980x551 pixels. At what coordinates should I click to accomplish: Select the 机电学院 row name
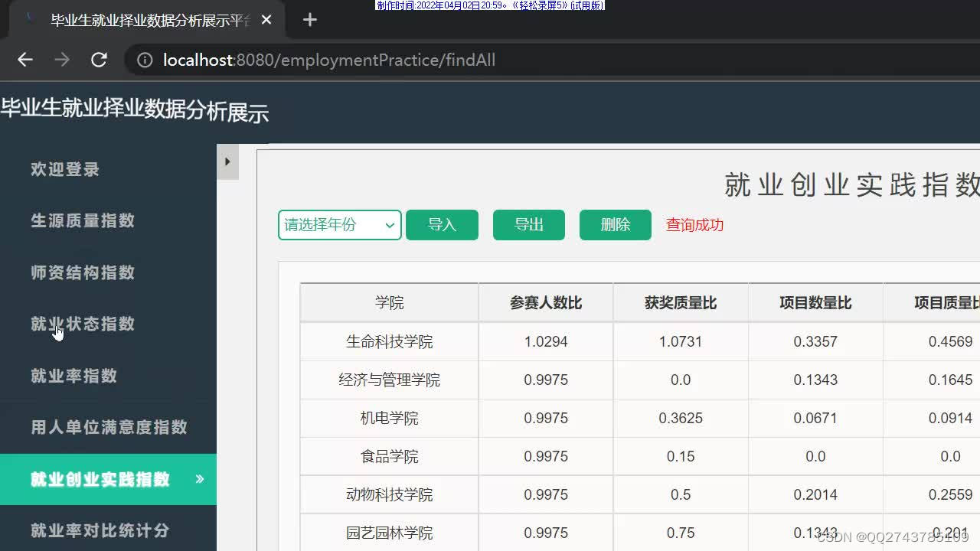(390, 418)
